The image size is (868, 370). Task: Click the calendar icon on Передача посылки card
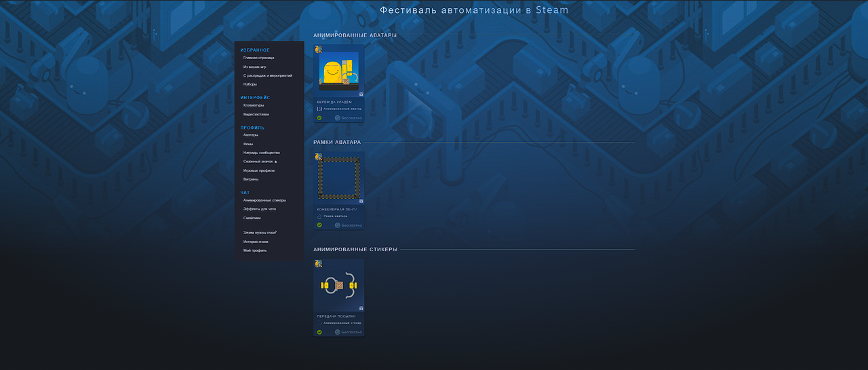(361, 308)
